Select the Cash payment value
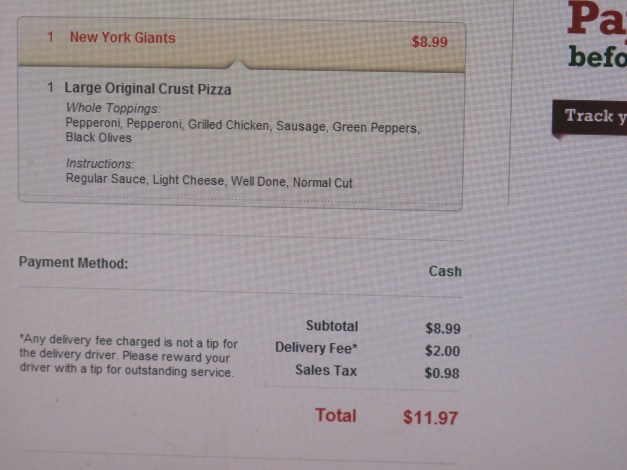Viewport: 627px width, 470px height. pos(445,271)
